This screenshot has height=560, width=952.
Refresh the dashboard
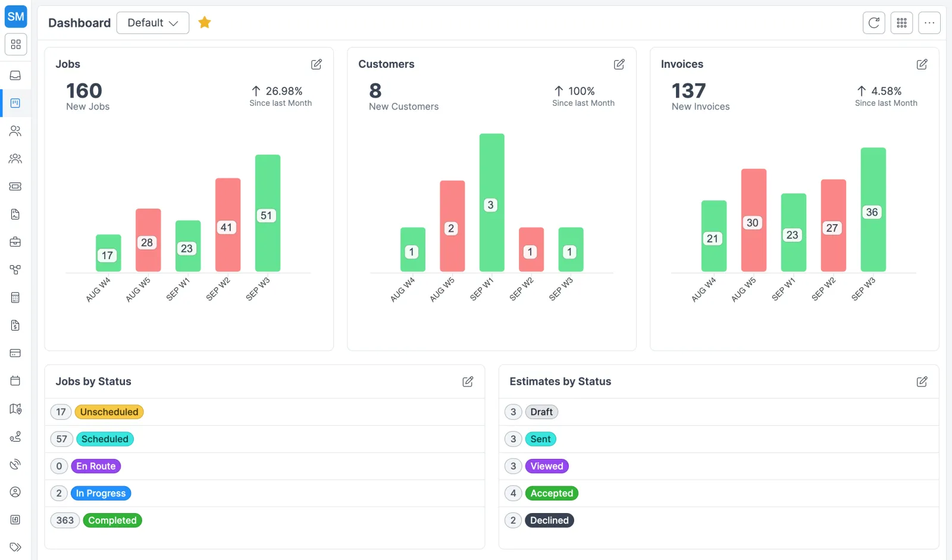[x=874, y=23]
